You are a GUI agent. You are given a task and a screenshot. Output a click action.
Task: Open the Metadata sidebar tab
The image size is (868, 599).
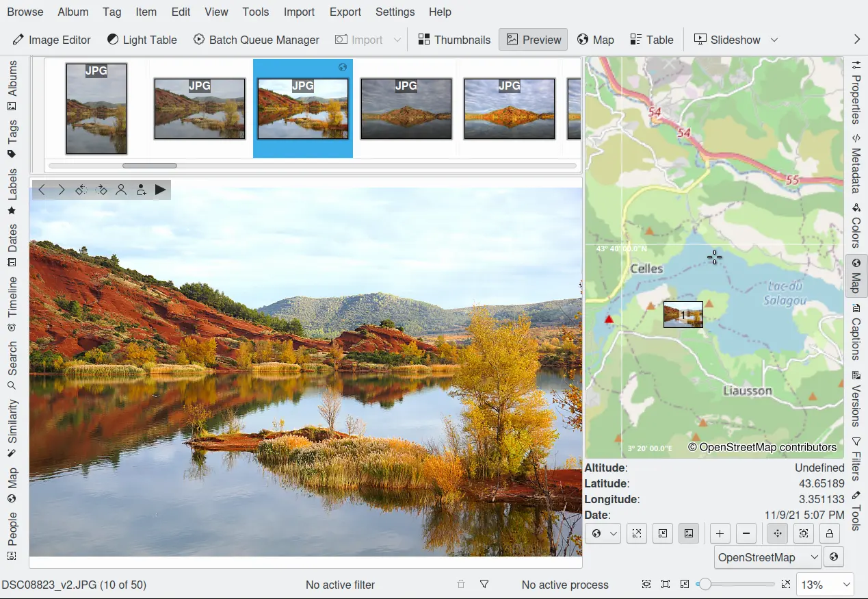(x=856, y=164)
